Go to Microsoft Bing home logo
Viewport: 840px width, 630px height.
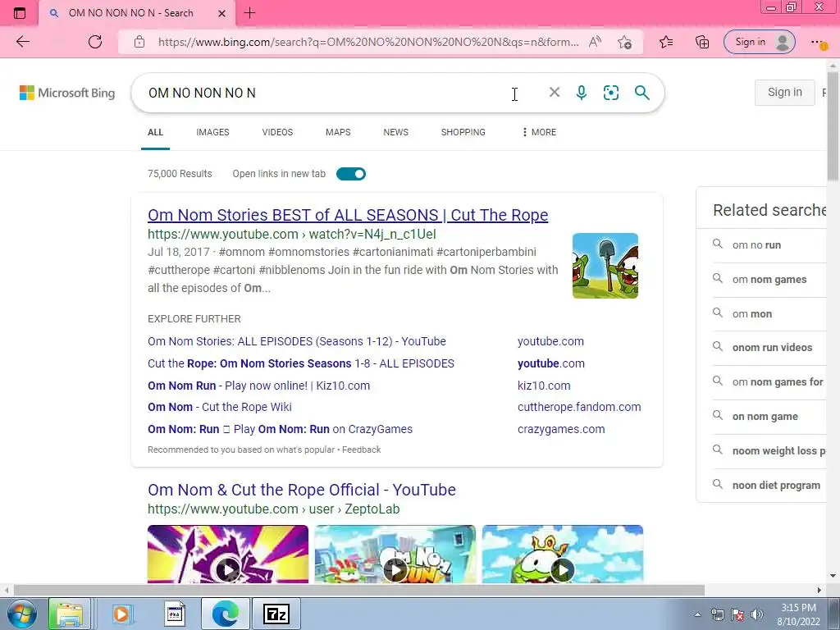pos(67,93)
